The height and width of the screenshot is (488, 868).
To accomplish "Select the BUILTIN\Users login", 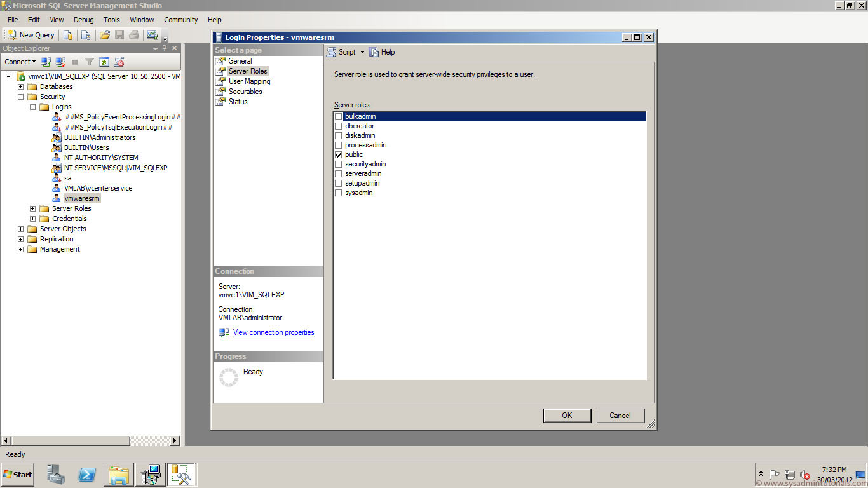I will pyautogui.click(x=86, y=147).
